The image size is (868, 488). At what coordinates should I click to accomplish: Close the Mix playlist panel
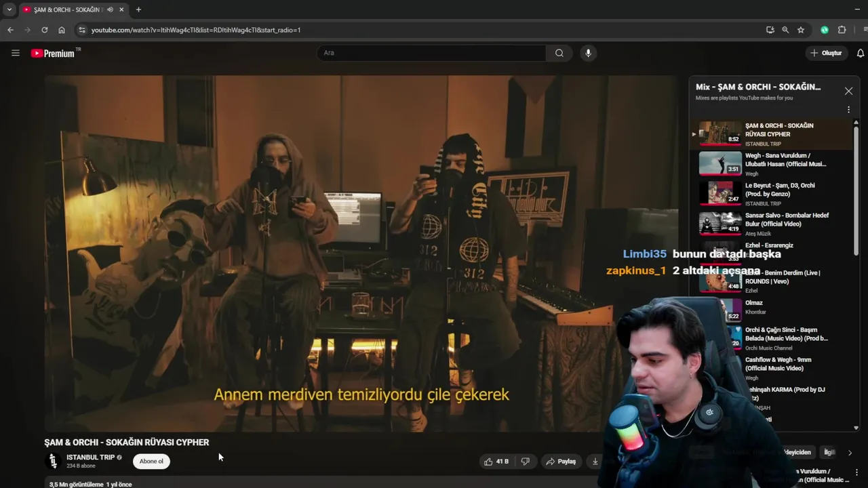coord(848,91)
